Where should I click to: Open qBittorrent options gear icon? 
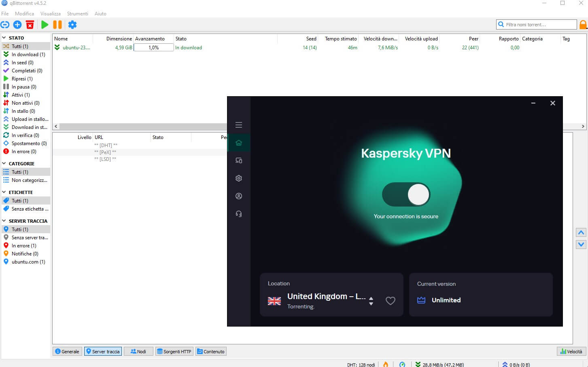click(72, 25)
